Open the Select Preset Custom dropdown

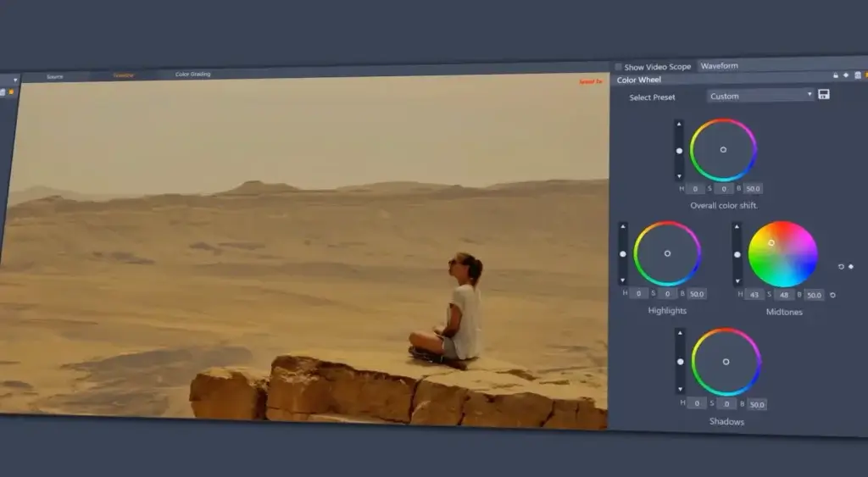760,96
